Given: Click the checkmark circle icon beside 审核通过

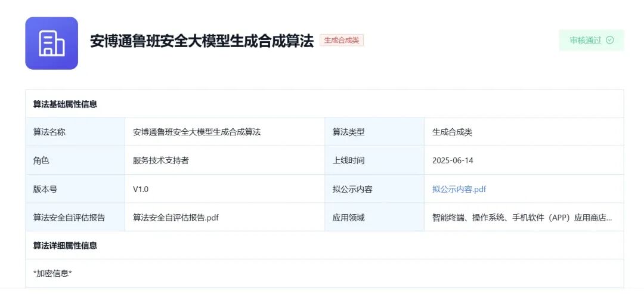Looking at the screenshot, I should (610, 40).
